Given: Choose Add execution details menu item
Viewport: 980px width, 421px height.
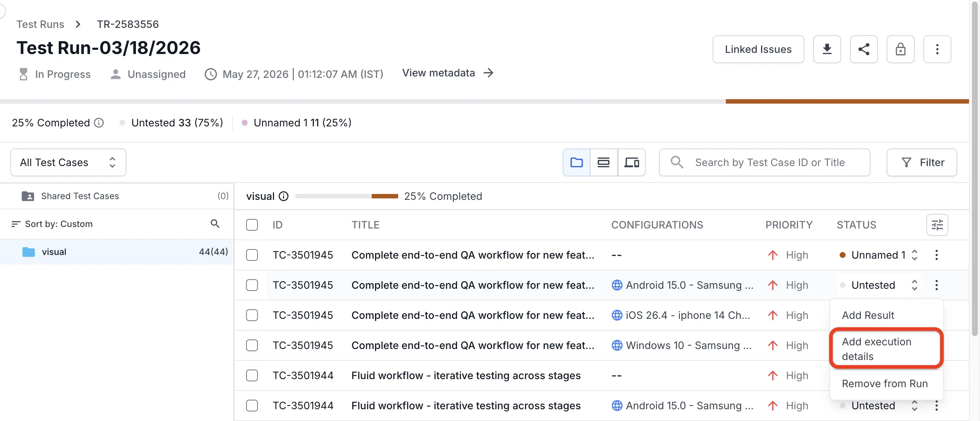Looking at the screenshot, I should pos(886,348).
